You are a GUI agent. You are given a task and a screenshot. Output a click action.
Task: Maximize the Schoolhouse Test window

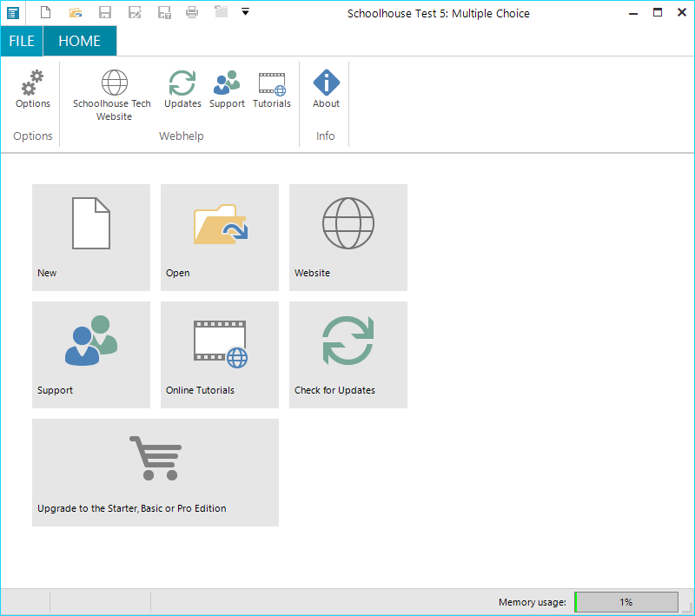coord(658,12)
